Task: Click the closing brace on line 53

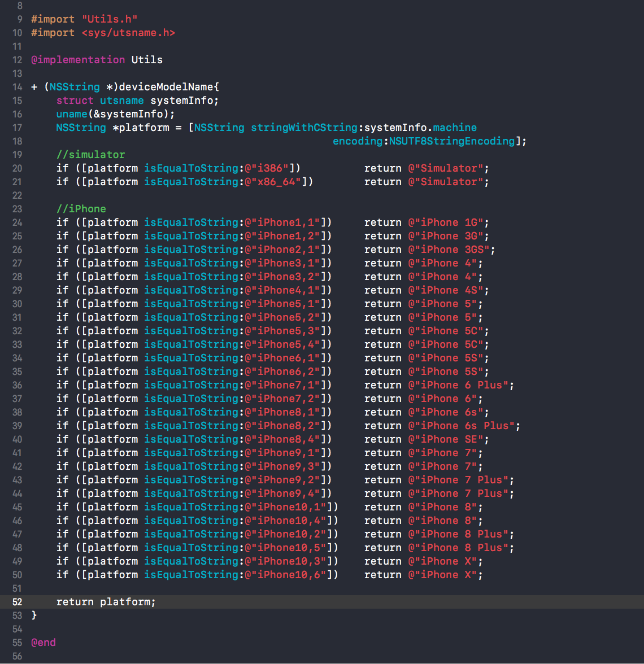Action: click(x=34, y=615)
